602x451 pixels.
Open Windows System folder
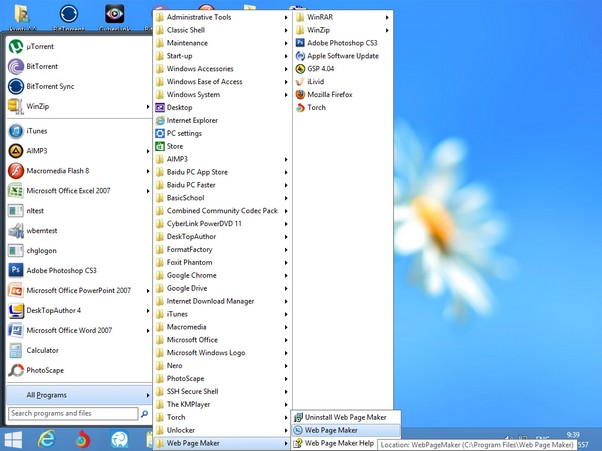tap(222, 95)
